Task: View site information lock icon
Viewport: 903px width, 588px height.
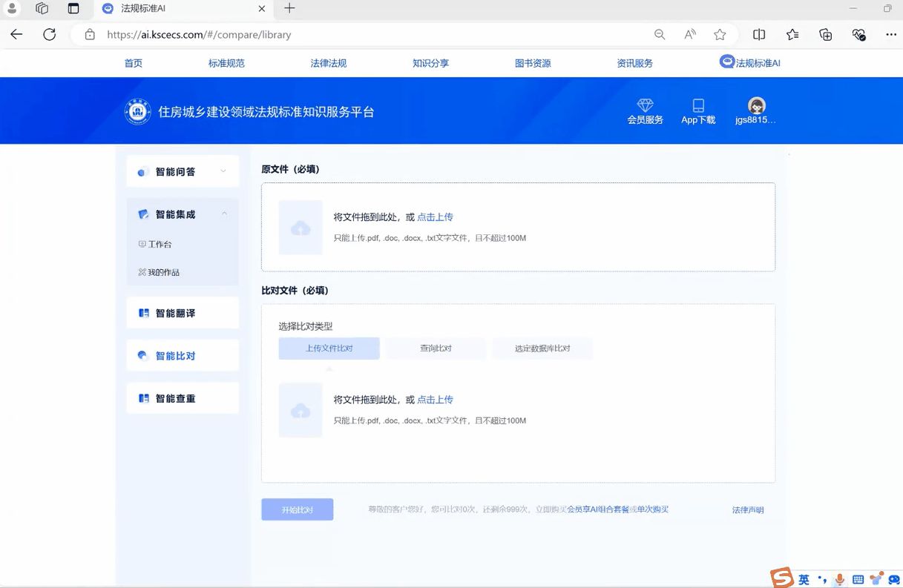Action: 90,34
